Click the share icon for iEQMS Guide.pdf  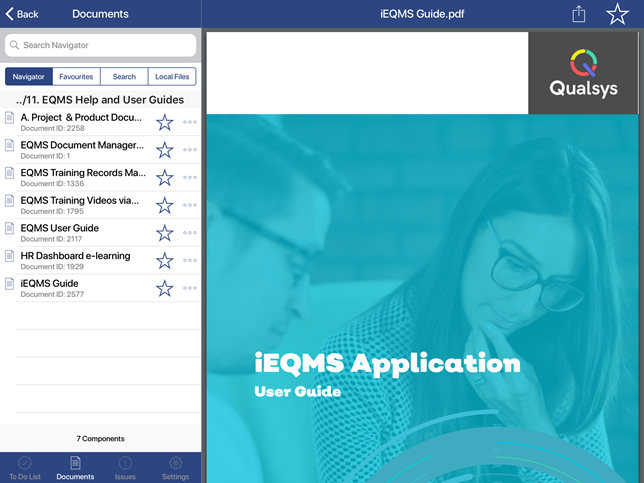[x=579, y=14]
